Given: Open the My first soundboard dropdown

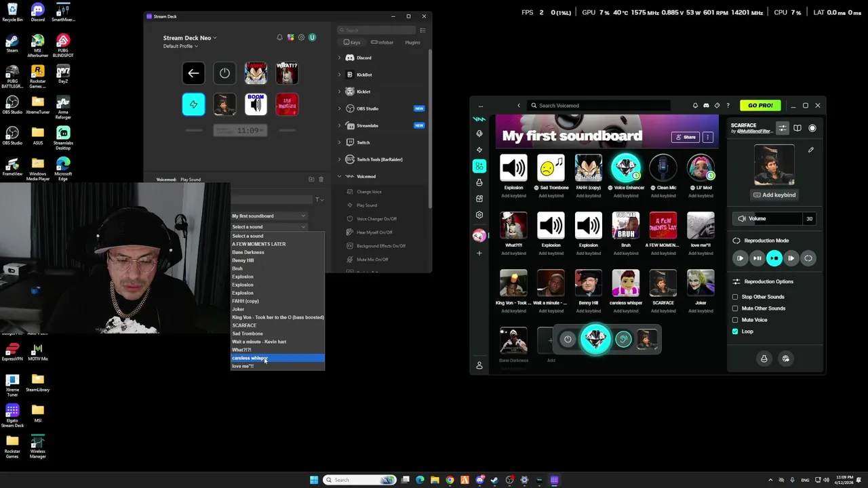Looking at the screenshot, I should tap(269, 216).
